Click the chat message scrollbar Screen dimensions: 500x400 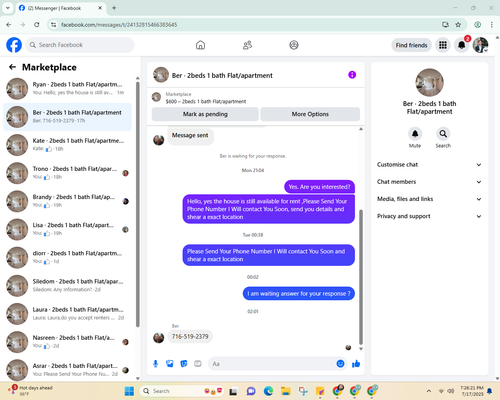pos(361,277)
